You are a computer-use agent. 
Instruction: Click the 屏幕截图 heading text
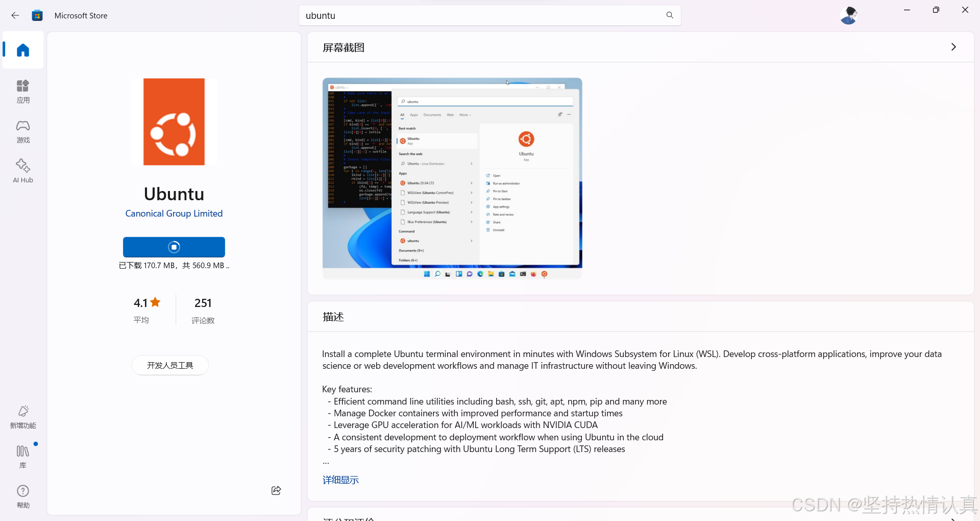[344, 48]
